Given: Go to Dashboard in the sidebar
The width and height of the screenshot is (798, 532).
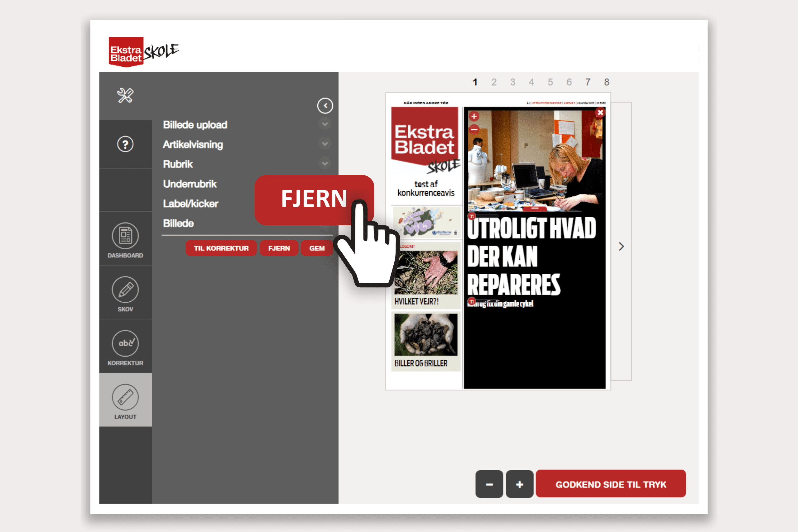Looking at the screenshot, I should point(125,240).
